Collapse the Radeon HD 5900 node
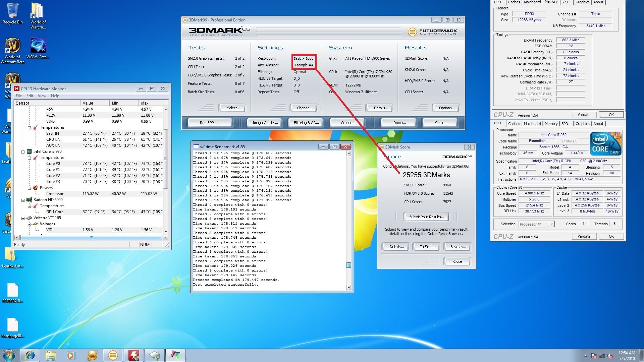 point(23,200)
